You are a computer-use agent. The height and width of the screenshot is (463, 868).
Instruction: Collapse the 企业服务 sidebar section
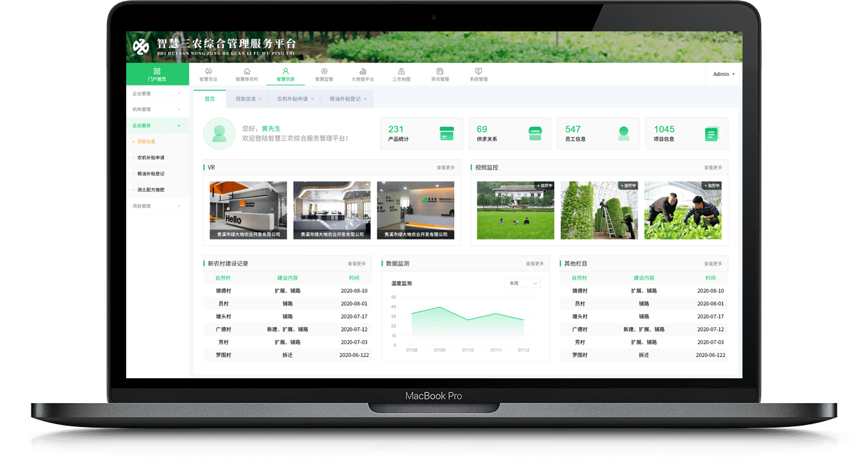pyautogui.click(x=157, y=125)
